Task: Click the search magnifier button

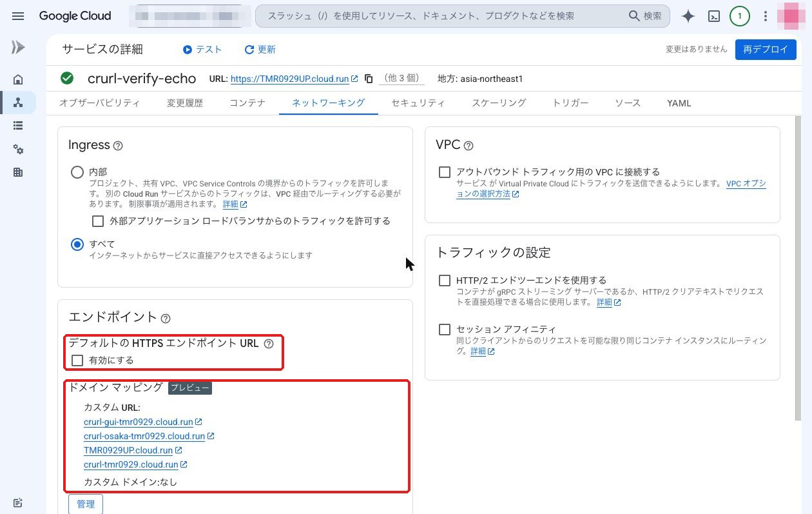Action: (x=646, y=16)
